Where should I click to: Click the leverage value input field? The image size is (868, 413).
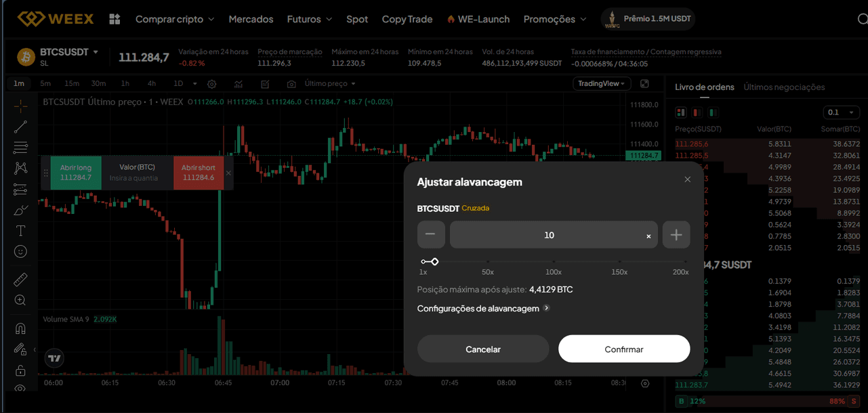coord(553,234)
